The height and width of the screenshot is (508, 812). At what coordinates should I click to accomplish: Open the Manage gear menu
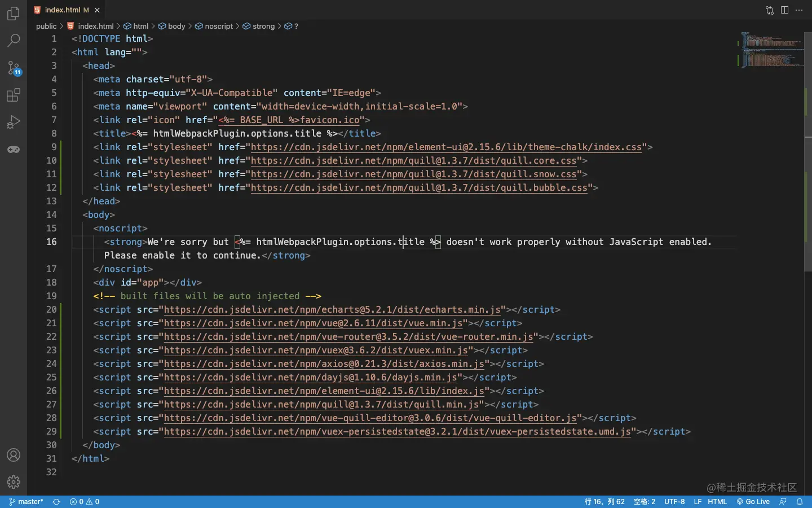coord(14,481)
